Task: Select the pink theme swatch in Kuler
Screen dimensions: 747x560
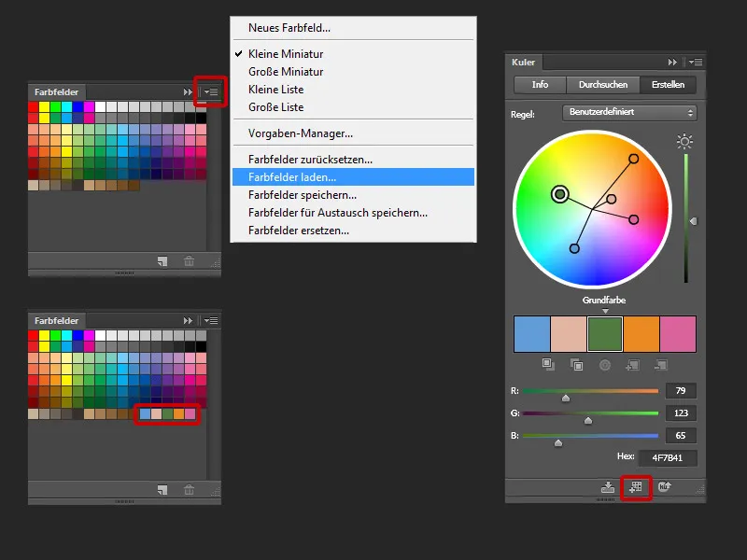Action: (678, 334)
